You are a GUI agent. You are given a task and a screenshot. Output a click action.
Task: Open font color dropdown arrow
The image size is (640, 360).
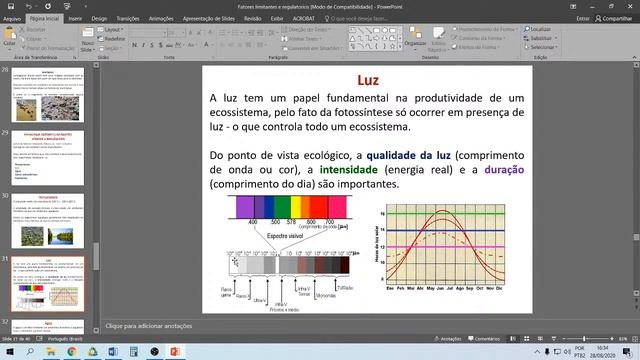pos(213,45)
